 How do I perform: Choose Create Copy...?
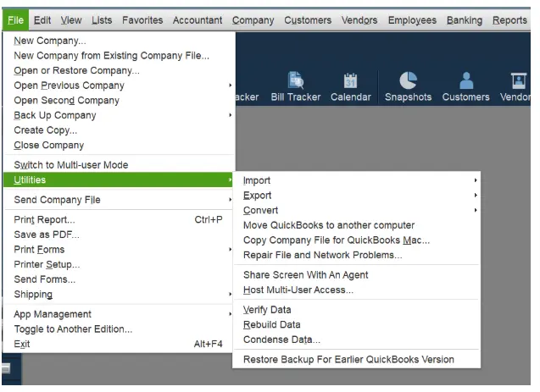coord(119,130)
